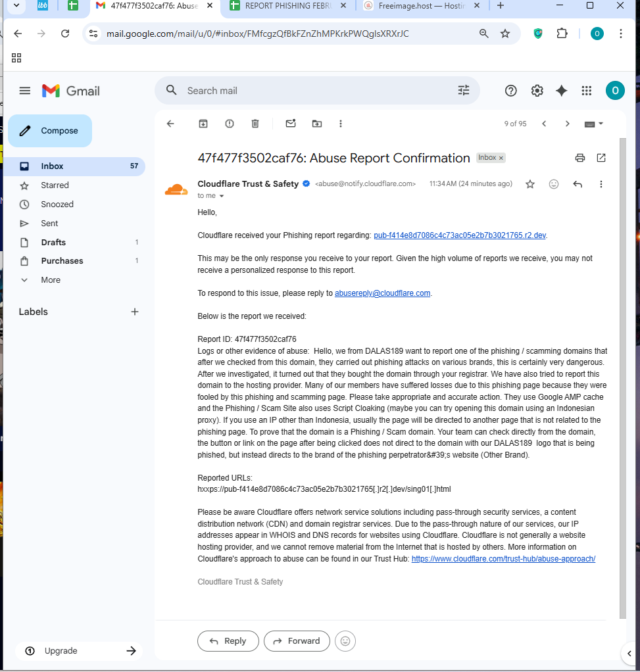The width and height of the screenshot is (640, 672).
Task: Delete this email with the trash icon
Action: coord(255,124)
